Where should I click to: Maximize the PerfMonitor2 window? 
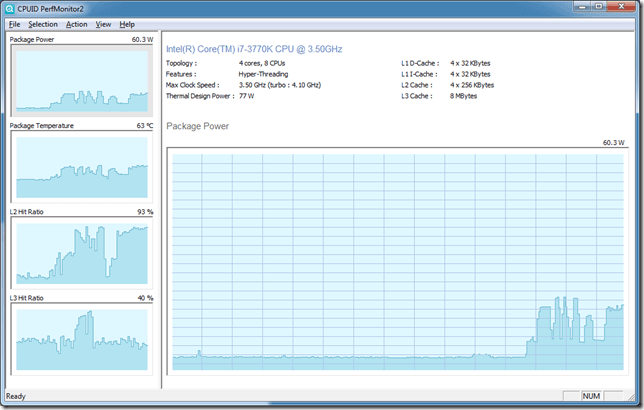(x=598, y=7)
